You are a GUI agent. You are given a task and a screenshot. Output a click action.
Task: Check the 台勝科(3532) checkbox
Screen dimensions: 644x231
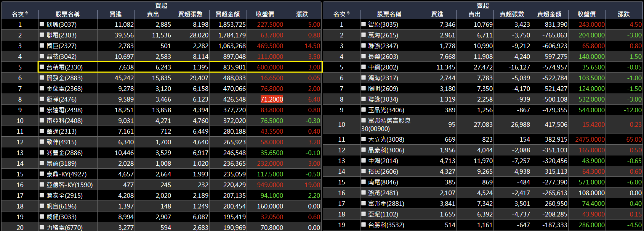tap(364, 225)
